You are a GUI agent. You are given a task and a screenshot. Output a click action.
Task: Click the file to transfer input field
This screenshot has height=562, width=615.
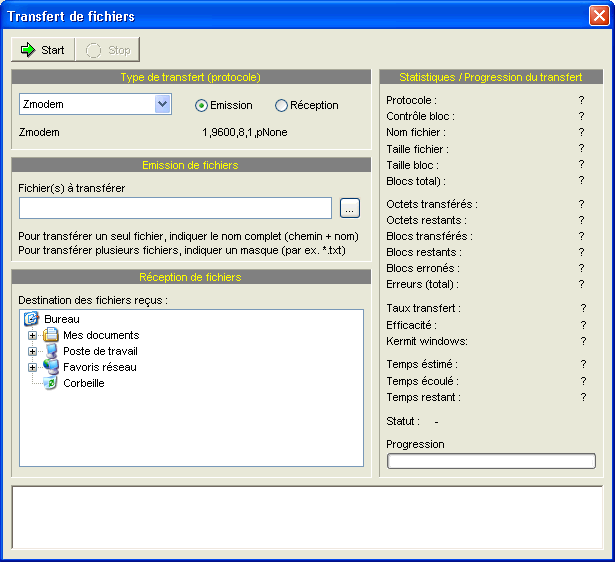(x=175, y=208)
